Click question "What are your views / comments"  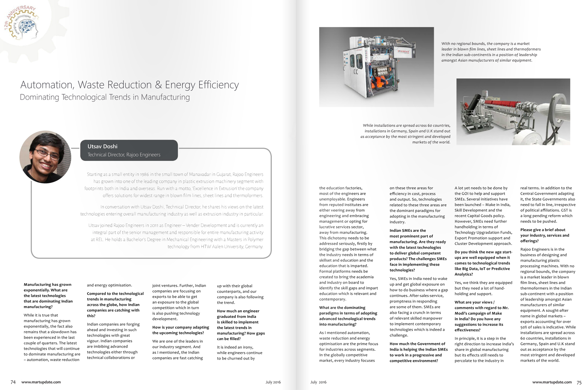coord(482,316)
